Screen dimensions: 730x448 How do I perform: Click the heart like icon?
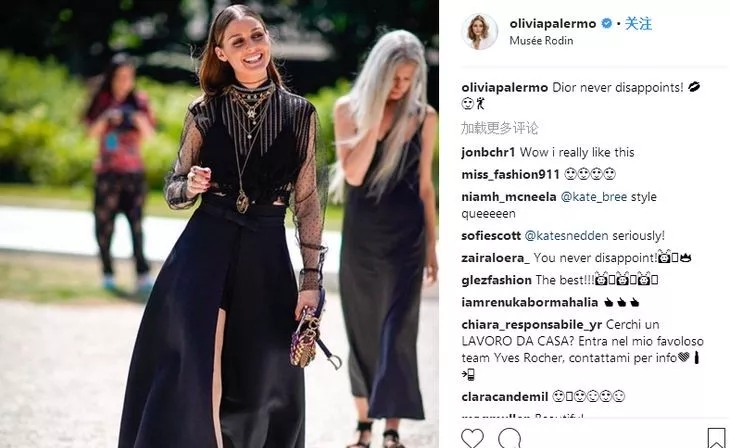[472, 438]
